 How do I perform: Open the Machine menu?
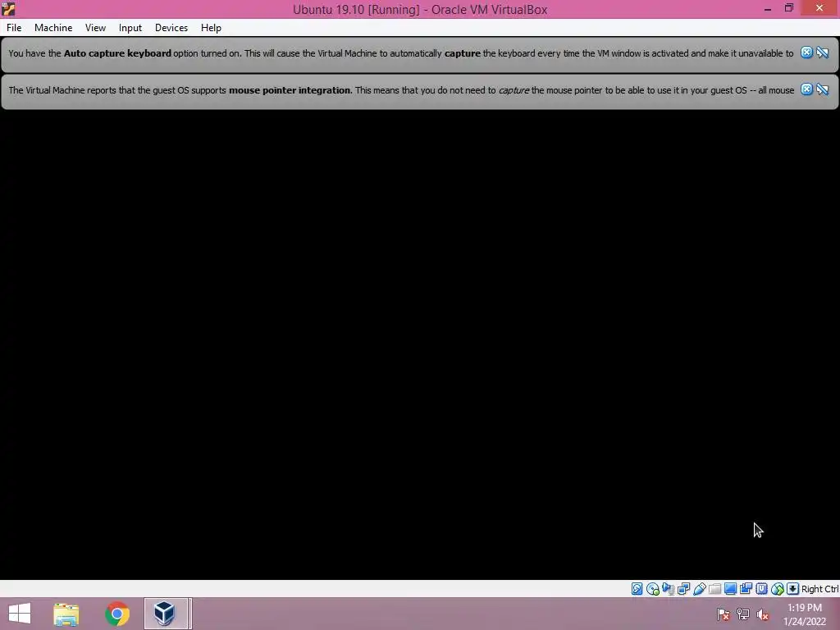point(53,28)
